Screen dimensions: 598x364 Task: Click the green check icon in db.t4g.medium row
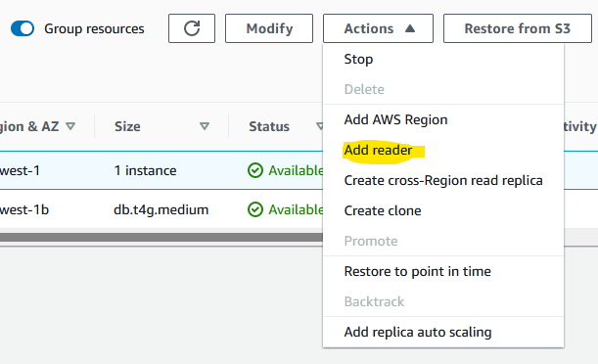pyautogui.click(x=255, y=209)
